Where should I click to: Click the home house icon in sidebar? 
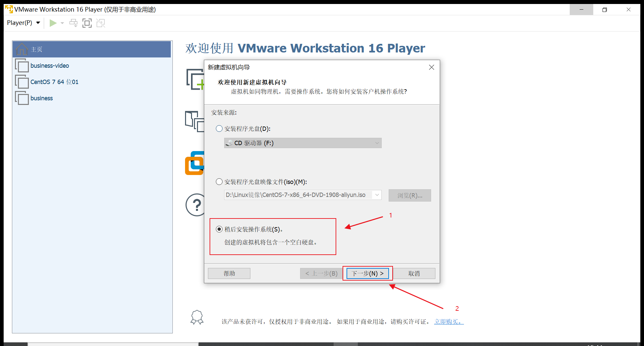pos(22,49)
